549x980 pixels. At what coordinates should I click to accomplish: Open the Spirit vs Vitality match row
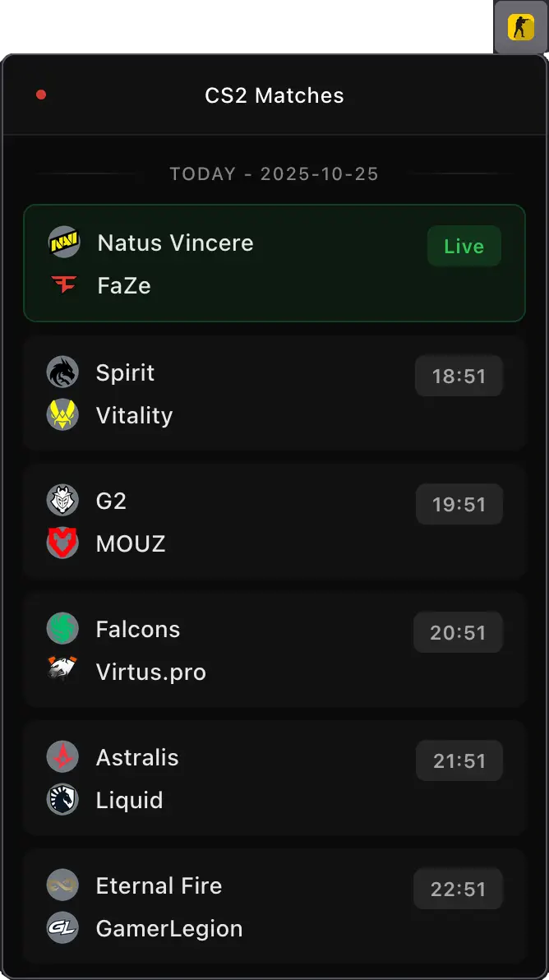point(274,394)
